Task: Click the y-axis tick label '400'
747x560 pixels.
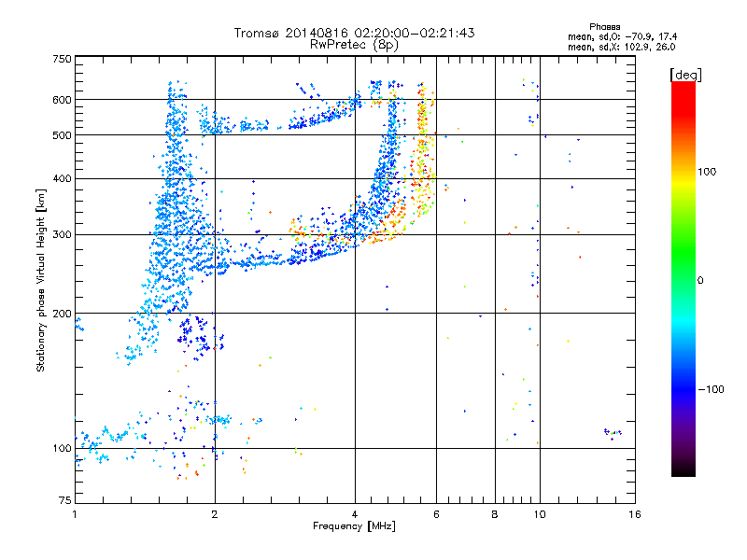Action: point(62,178)
